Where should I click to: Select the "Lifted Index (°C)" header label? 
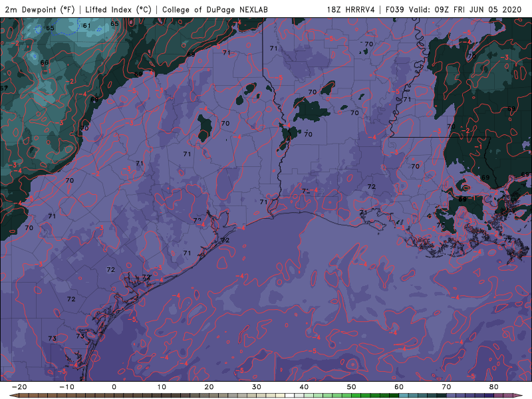[118, 10]
